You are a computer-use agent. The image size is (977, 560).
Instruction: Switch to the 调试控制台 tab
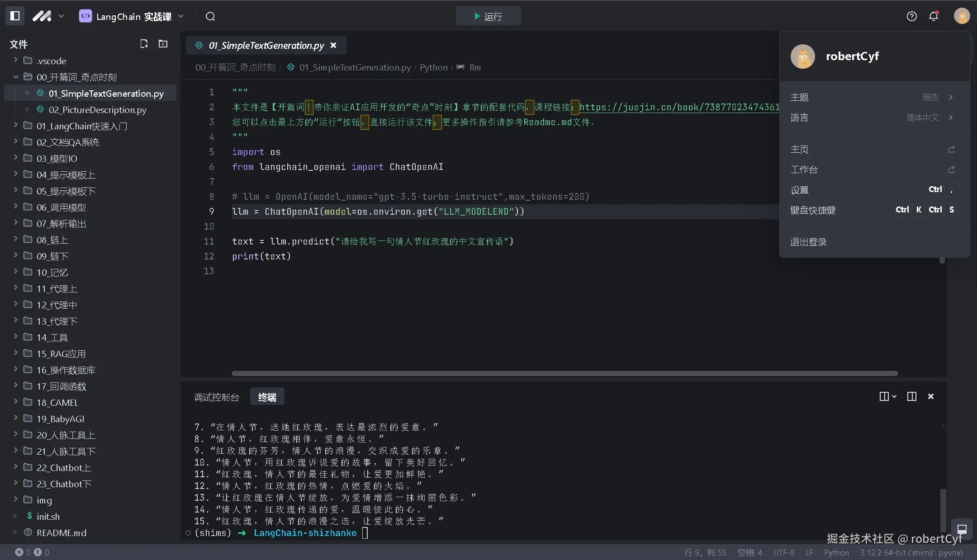[x=217, y=397]
